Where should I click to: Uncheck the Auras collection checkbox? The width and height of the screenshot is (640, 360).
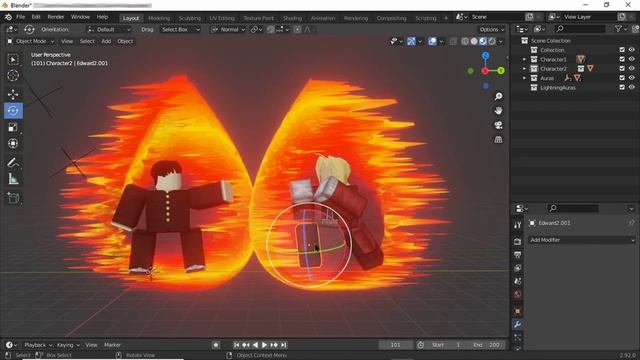[x=622, y=78]
